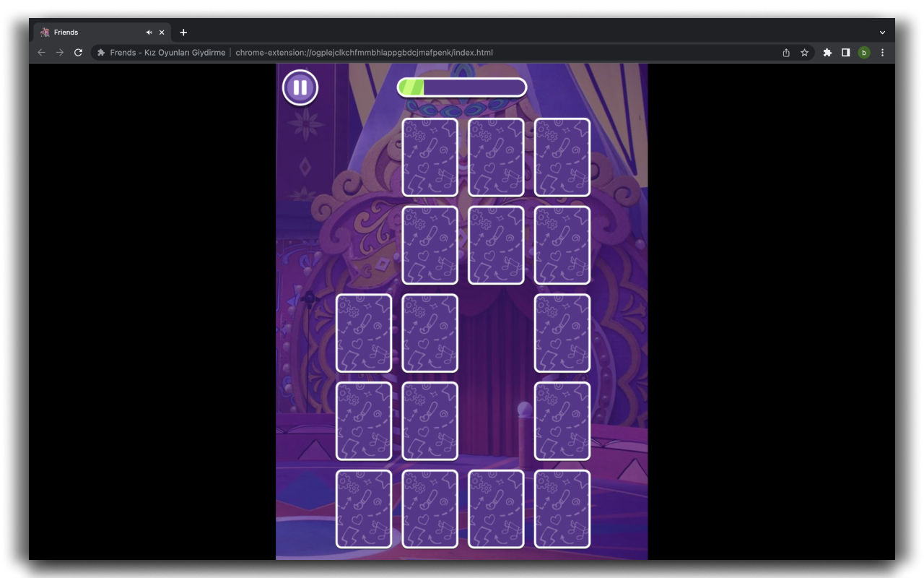Mute the Friends tab audio icon
Viewport: 924px width, 578px height.
149,33
